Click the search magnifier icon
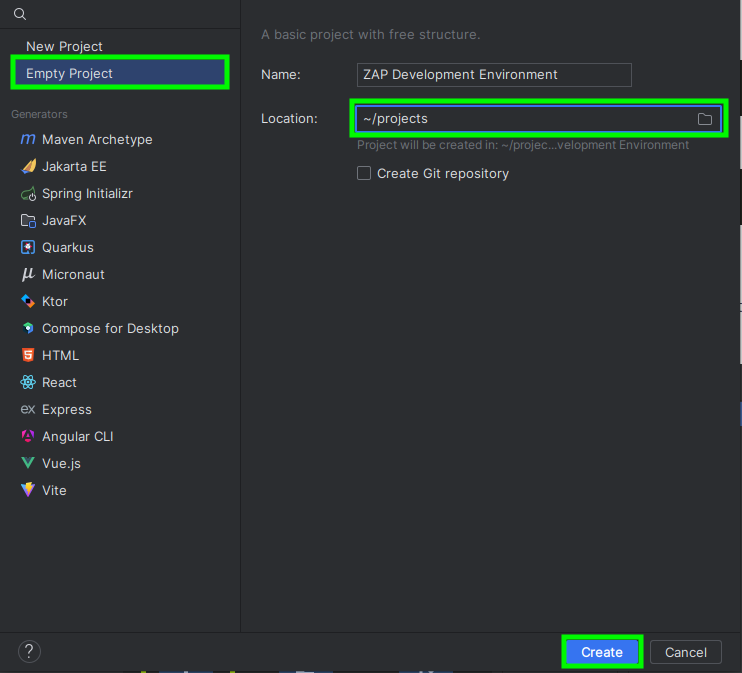742x673 pixels. point(20,14)
